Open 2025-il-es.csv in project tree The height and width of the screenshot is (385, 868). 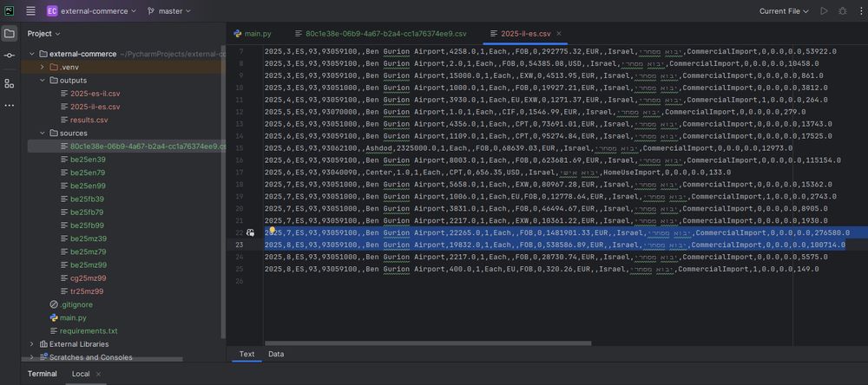click(95, 107)
